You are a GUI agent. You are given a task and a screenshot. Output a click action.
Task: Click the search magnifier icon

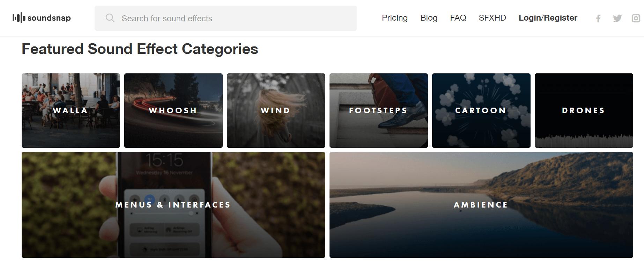point(110,18)
